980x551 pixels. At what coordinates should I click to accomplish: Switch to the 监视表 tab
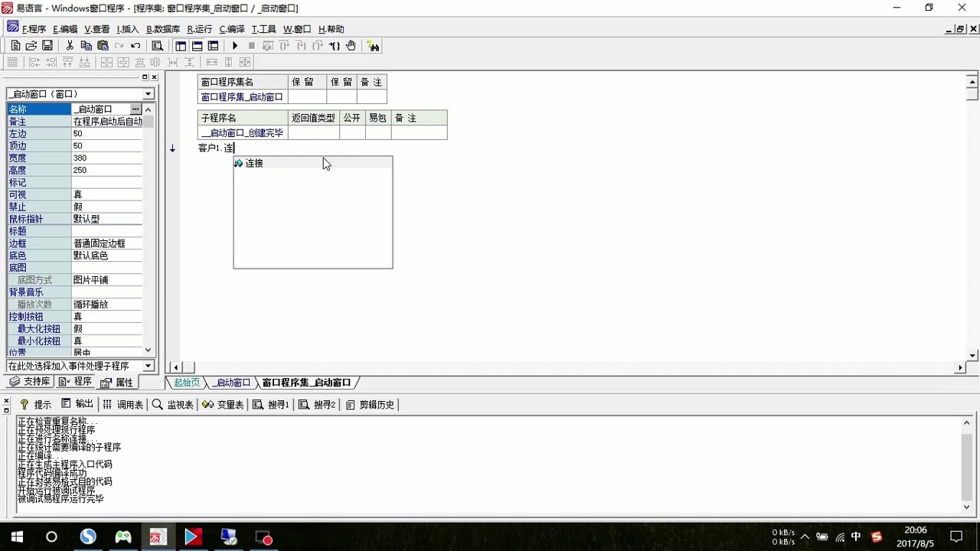[x=172, y=404]
